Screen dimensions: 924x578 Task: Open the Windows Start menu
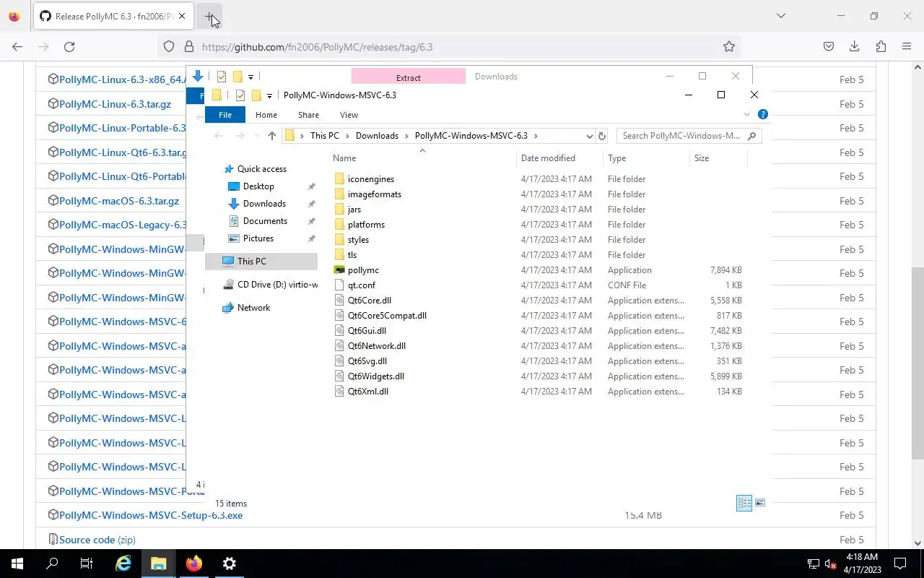click(17, 564)
